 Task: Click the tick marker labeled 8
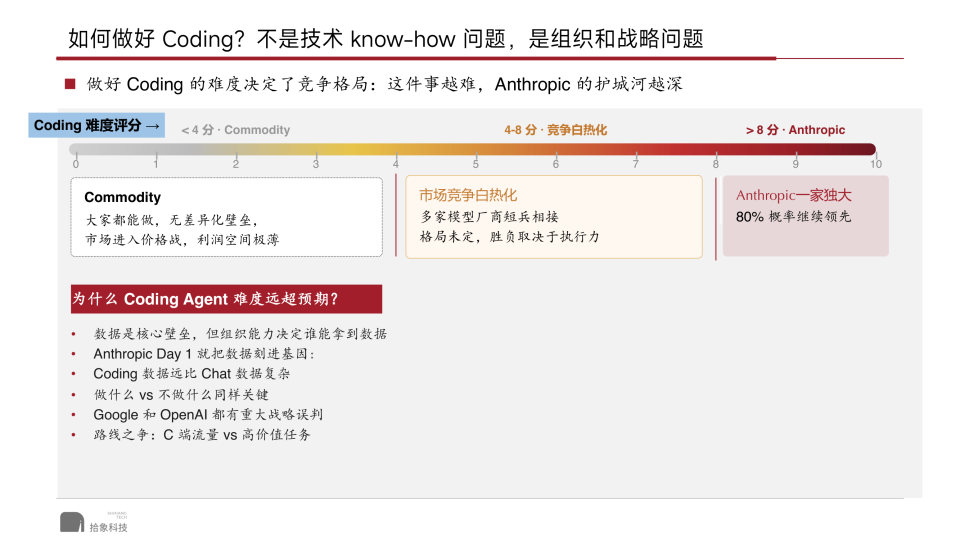(x=716, y=163)
